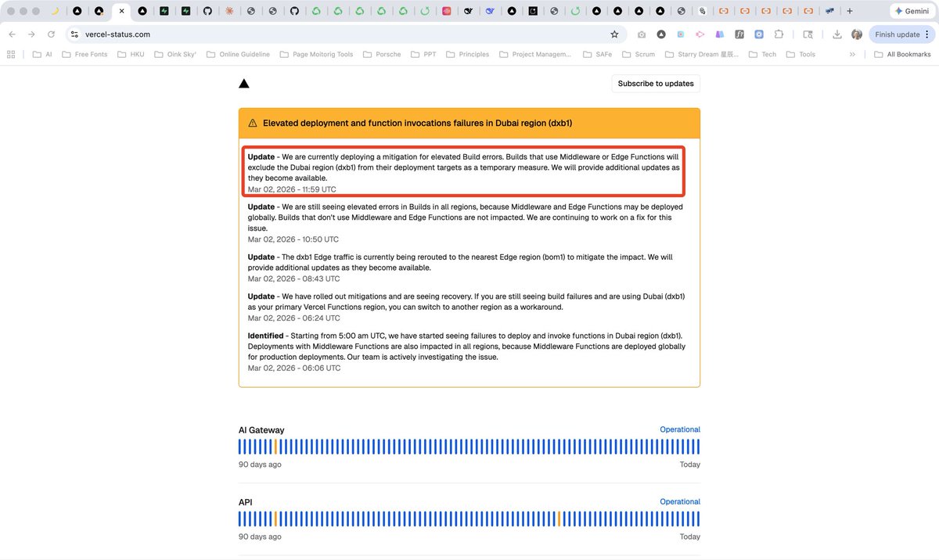Close the active vercel-status tab

[x=121, y=11]
